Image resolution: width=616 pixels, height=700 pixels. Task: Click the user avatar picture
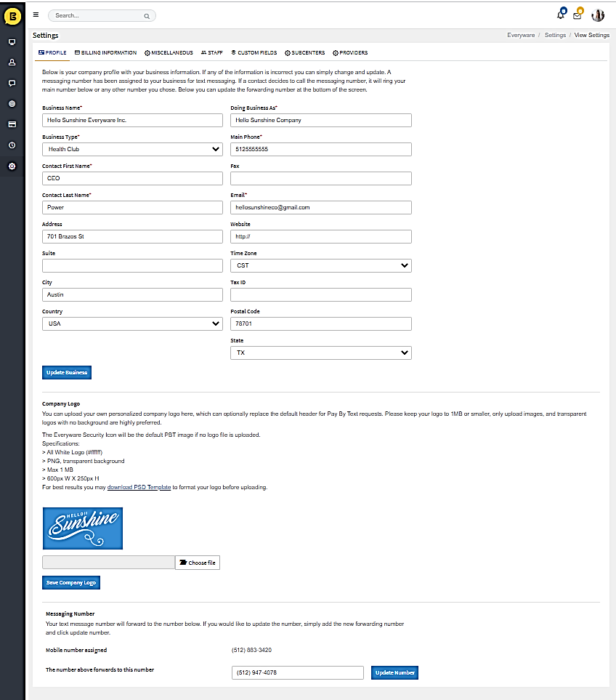coord(598,15)
